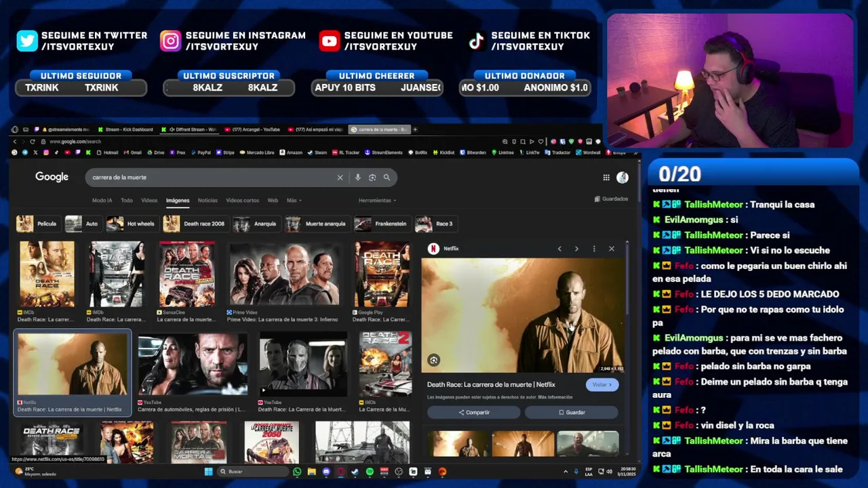Show previous image in preview panel
Image resolution: width=868 pixels, height=488 pixels.
(x=559, y=249)
